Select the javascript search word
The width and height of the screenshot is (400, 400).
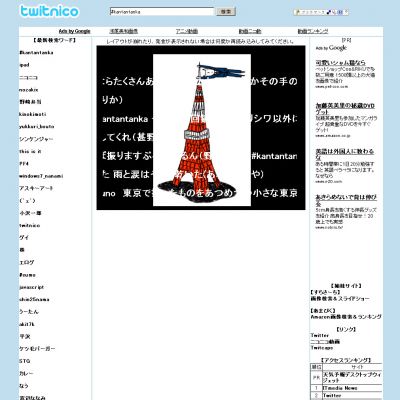(31, 287)
